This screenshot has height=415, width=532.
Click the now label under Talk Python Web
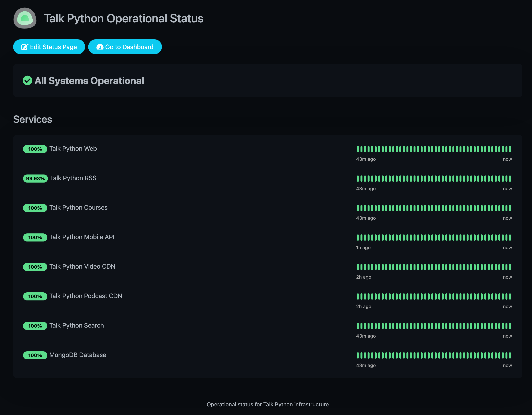(x=507, y=159)
